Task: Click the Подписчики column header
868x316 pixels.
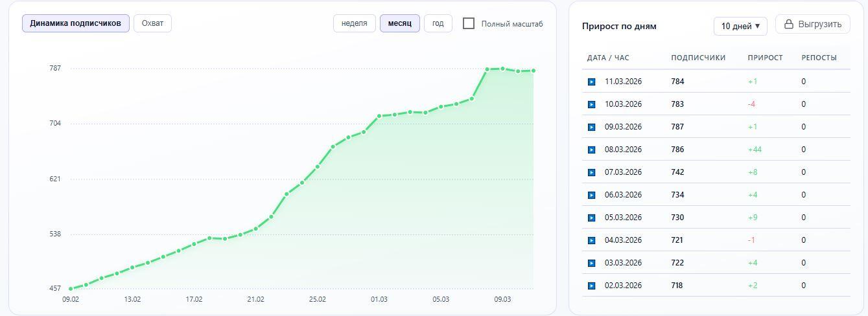Action: [698, 58]
